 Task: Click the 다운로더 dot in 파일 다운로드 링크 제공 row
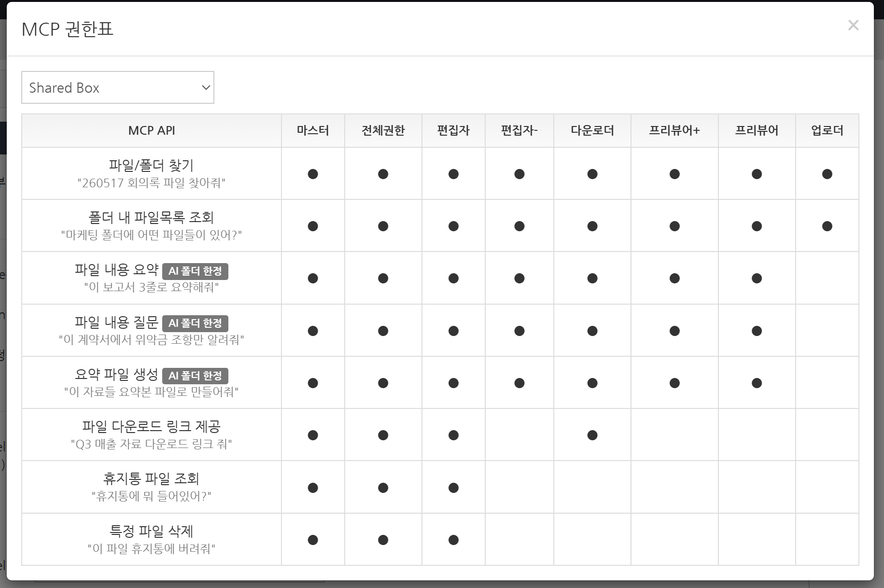click(592, 435)
